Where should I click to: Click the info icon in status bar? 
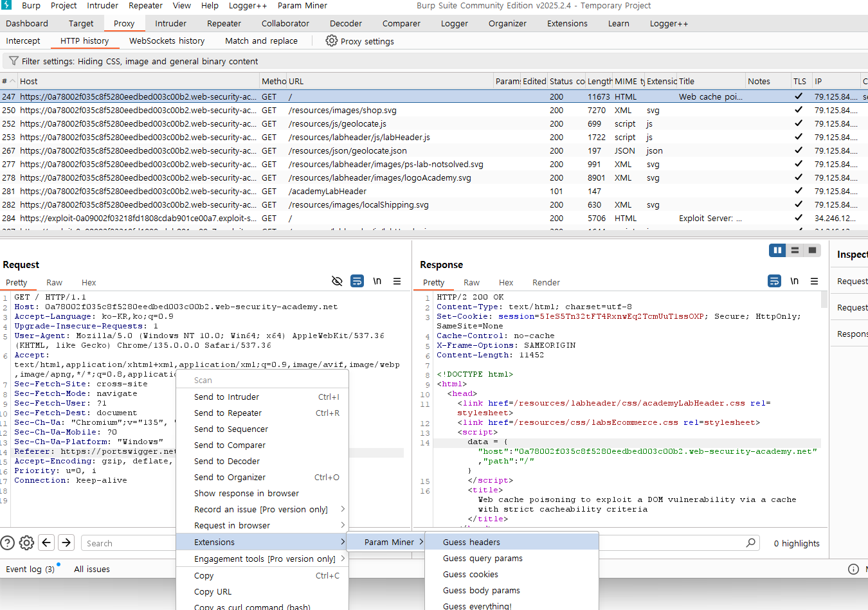tap(853, 569)
